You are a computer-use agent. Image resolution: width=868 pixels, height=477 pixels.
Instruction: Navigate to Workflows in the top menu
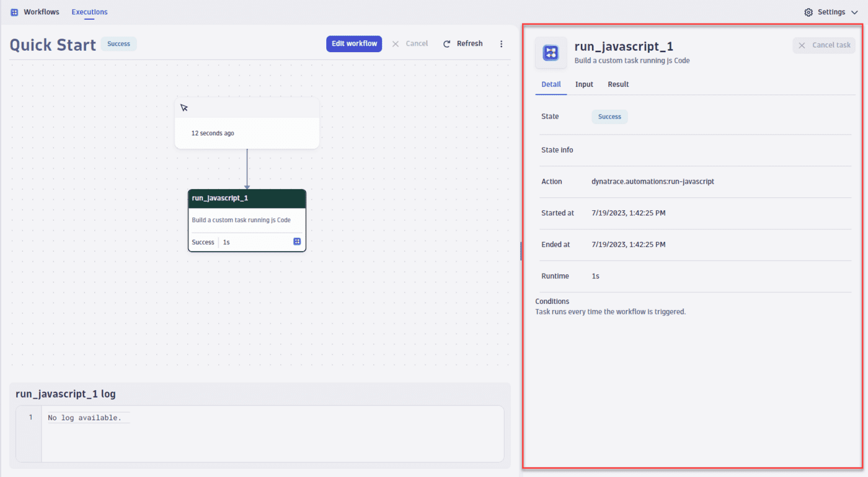(41, 11)
